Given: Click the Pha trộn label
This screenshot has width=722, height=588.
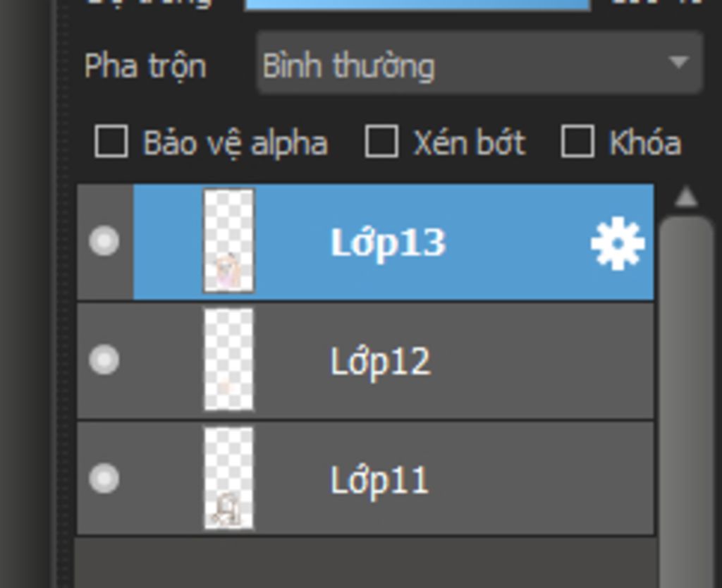Looking at the screenshot, I should tap(145, 66).
